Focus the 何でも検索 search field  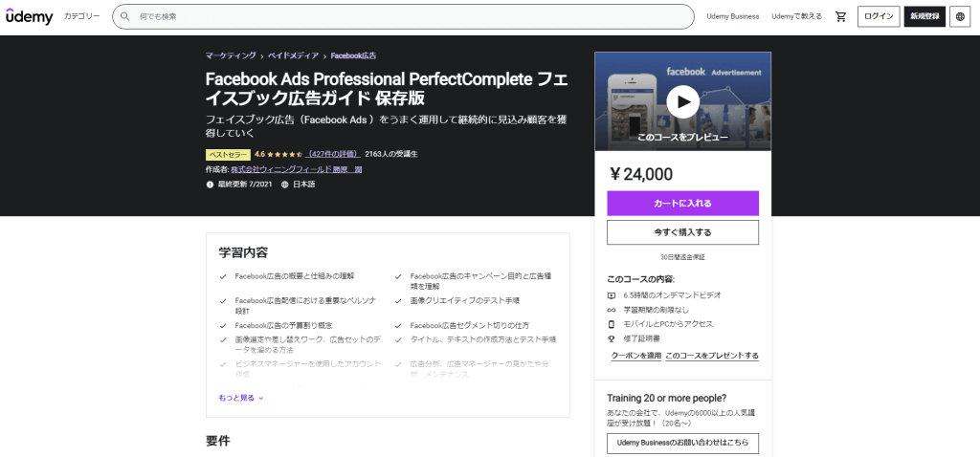click(403, 17)
